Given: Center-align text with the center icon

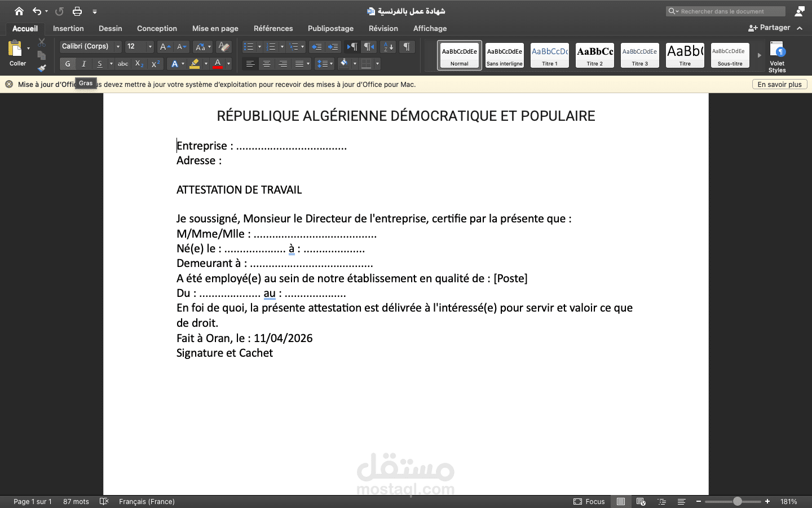Looking at the screenshot, I should pyautogui.click(x=266, y=64).
